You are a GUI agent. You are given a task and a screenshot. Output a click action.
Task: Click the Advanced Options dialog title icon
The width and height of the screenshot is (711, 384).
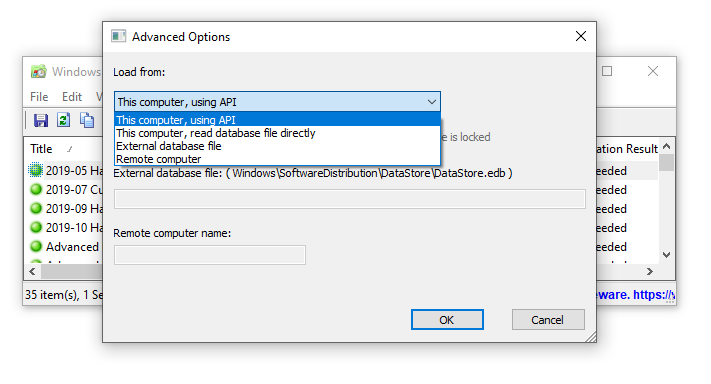pyautogui.click(x=118, y=36)
